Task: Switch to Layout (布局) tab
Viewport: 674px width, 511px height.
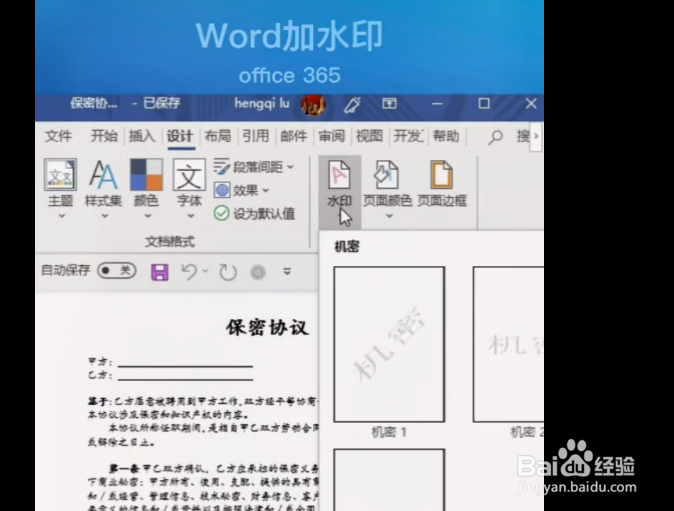Action: point(218,136)
